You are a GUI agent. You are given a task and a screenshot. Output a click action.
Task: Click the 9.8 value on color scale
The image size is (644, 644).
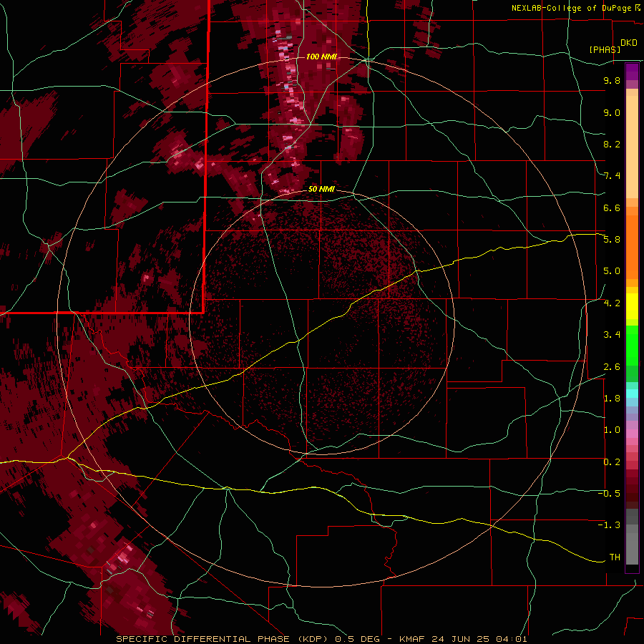612,80
